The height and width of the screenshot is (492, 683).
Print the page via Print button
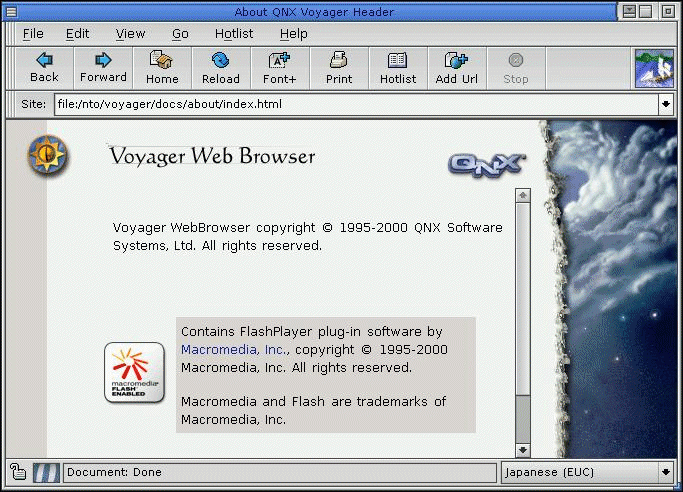pyautogui.click(x=339, y=68)
